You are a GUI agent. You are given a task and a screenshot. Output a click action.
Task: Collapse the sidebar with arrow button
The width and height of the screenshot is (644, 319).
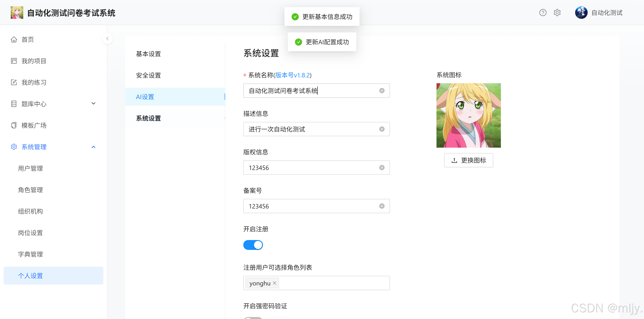point(107,38)
